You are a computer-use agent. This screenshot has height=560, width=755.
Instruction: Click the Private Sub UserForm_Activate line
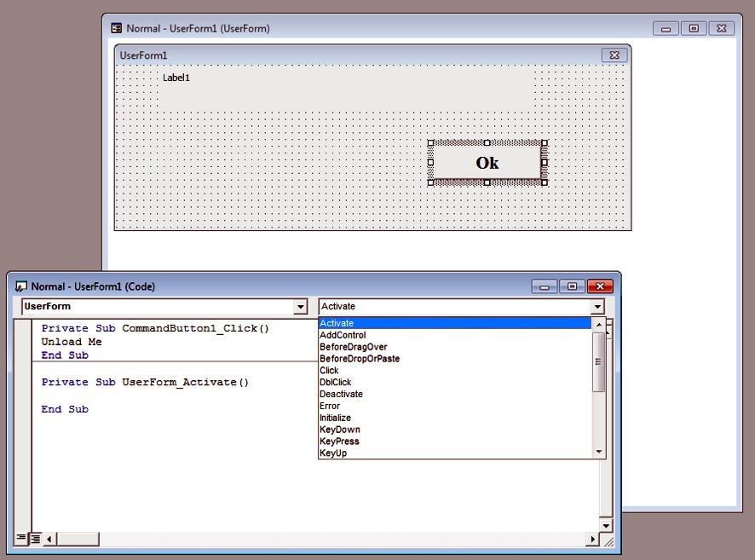pos(145,382)
